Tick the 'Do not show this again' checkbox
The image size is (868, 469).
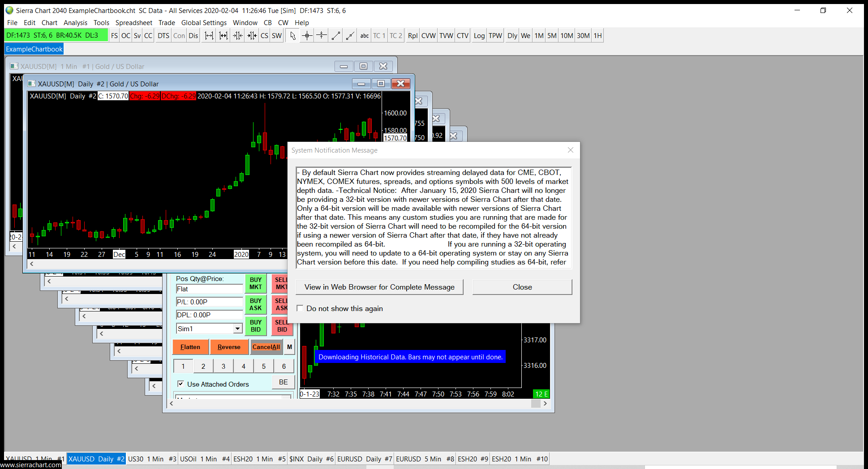300,308
